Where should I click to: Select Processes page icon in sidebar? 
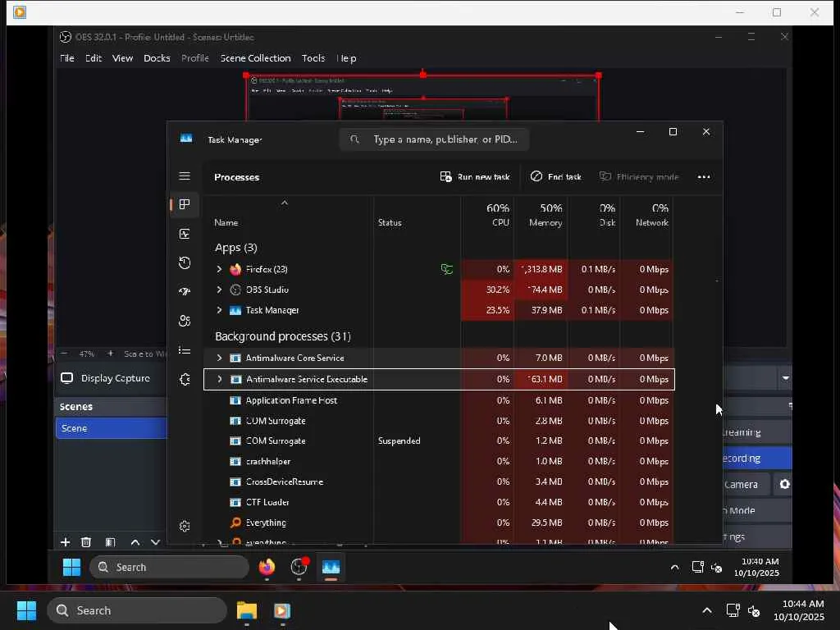tap(185, 204)
